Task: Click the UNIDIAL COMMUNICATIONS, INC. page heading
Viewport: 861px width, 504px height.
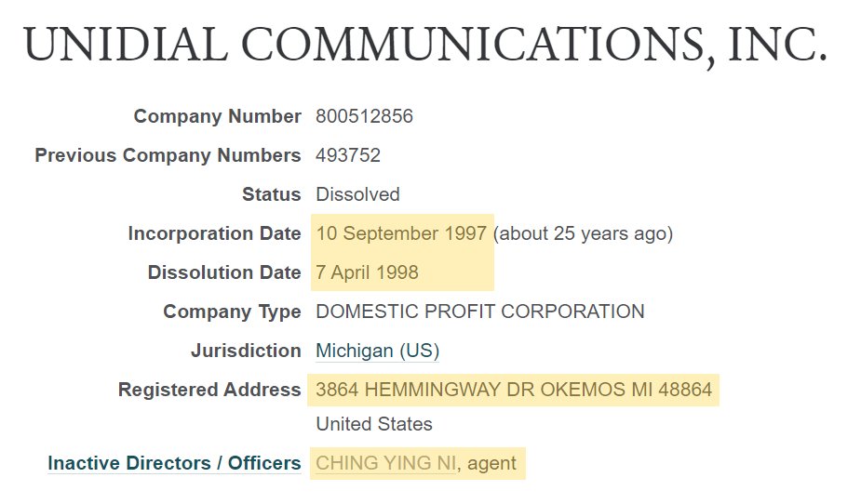Action: point(424,45)
